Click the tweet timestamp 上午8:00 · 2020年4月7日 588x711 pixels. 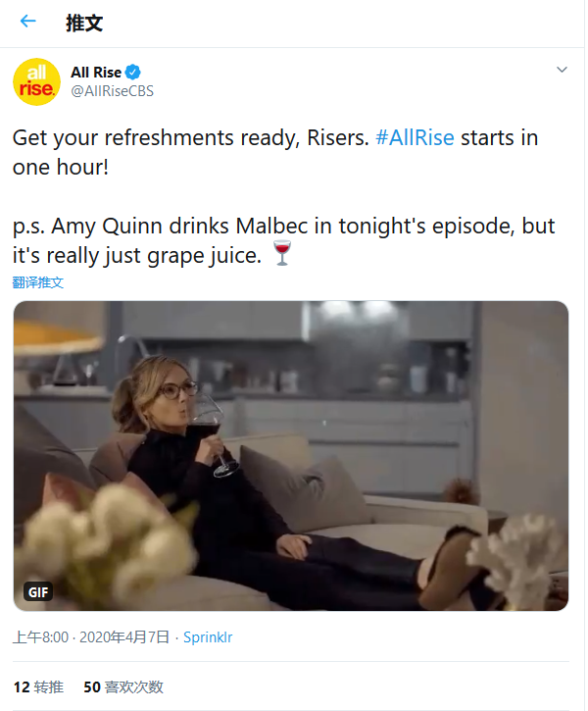point(91,637)
